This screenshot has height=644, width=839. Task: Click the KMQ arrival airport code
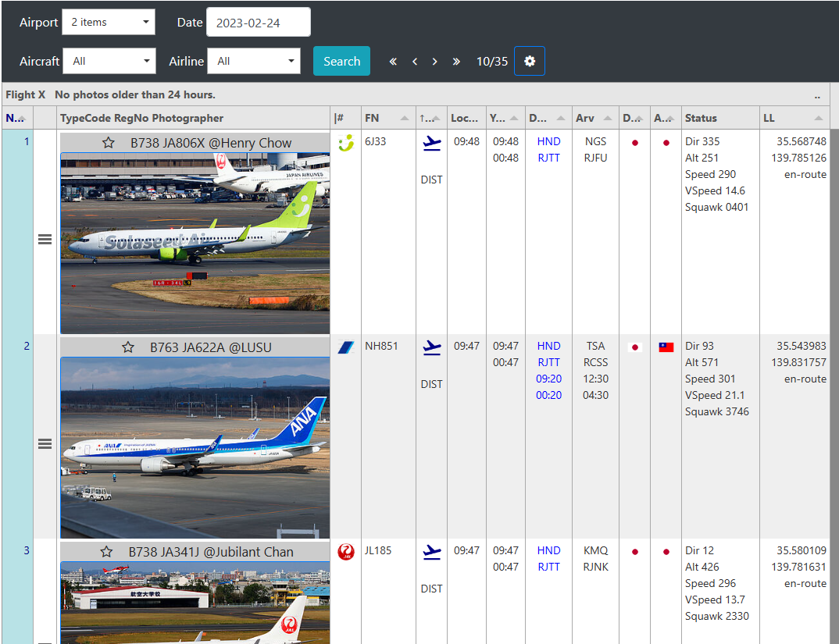595,550
